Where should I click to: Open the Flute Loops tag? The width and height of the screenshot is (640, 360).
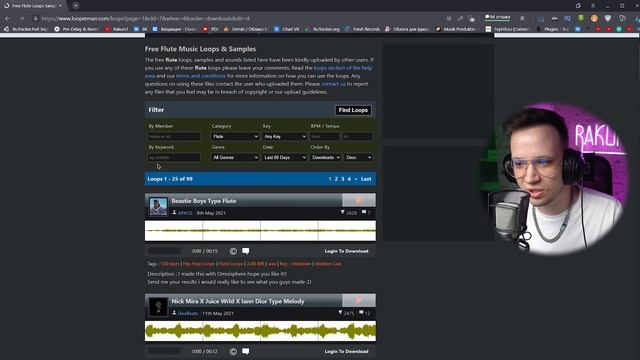tap(231, 264)
